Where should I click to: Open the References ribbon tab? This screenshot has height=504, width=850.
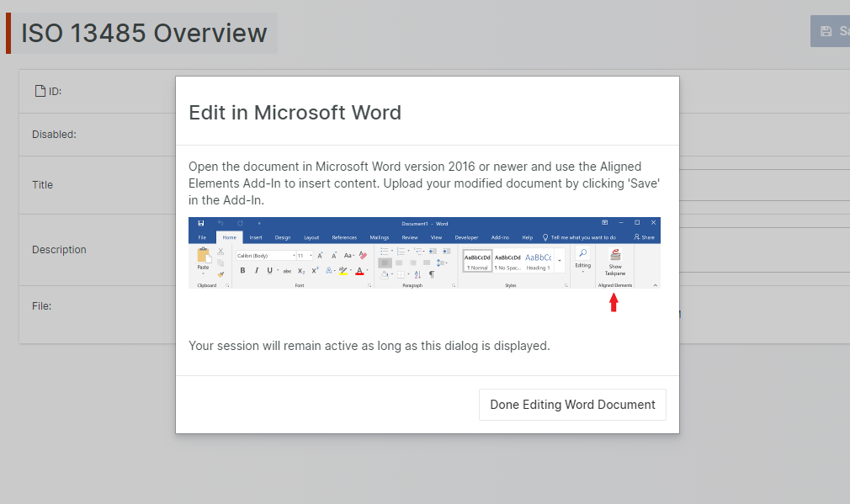click(343, 237)
